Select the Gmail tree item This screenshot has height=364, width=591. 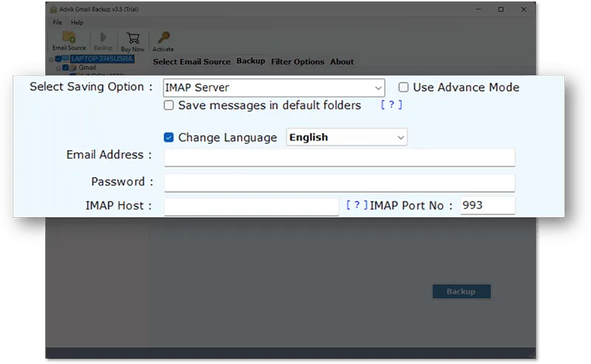(87, 68)
